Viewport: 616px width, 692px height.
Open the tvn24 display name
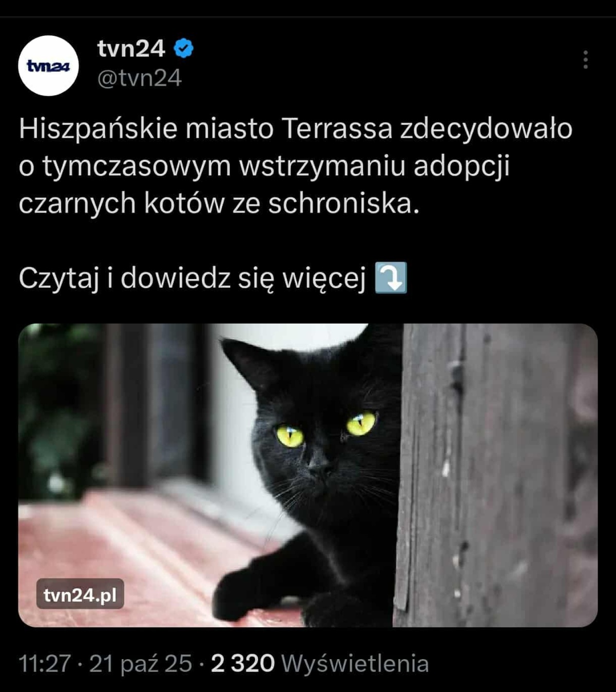tap(131, 49)
